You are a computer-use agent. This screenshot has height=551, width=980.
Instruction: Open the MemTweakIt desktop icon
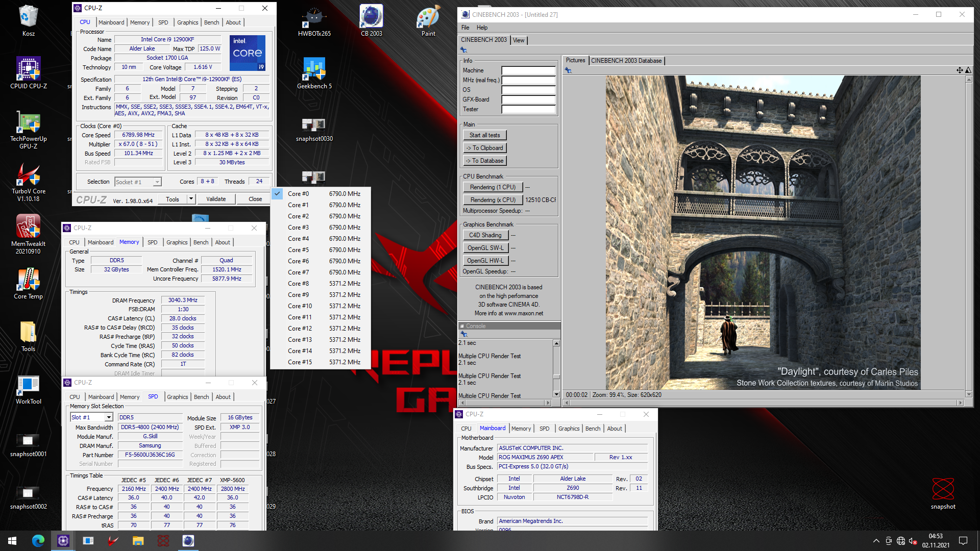click(x=28, y=235)
